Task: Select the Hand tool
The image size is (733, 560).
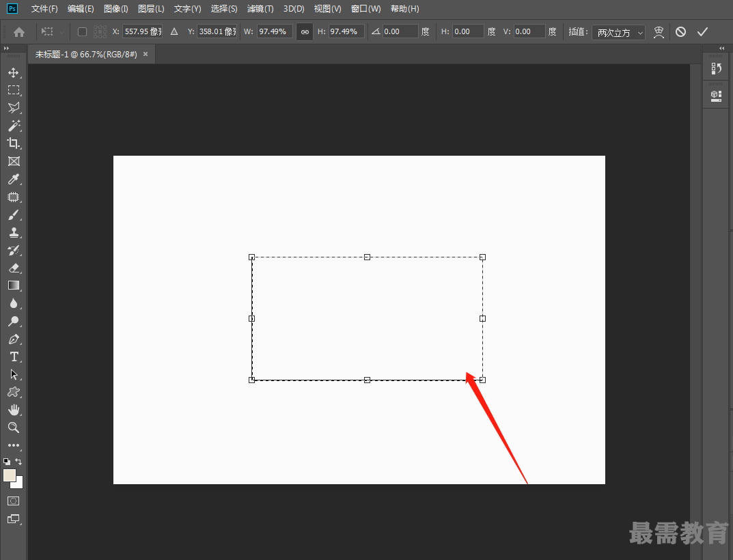Action: pyautogui.click(x=14, y=410)
